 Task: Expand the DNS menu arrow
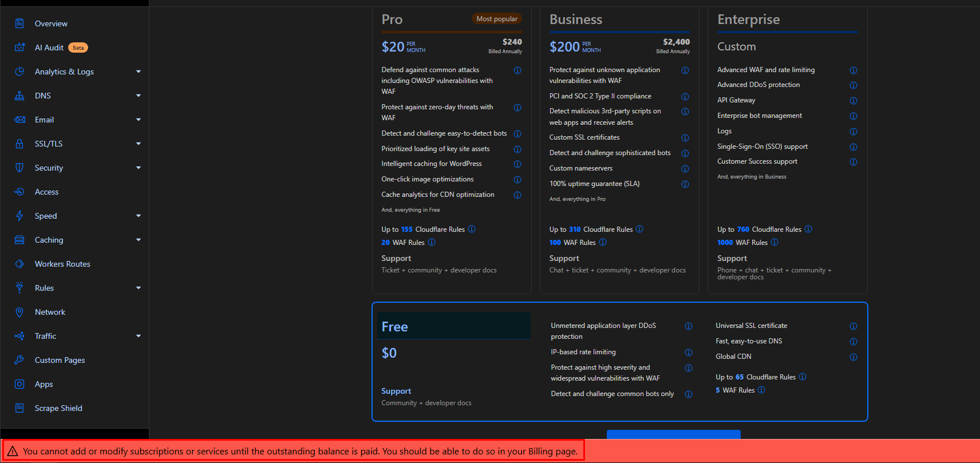click(139, 96)
